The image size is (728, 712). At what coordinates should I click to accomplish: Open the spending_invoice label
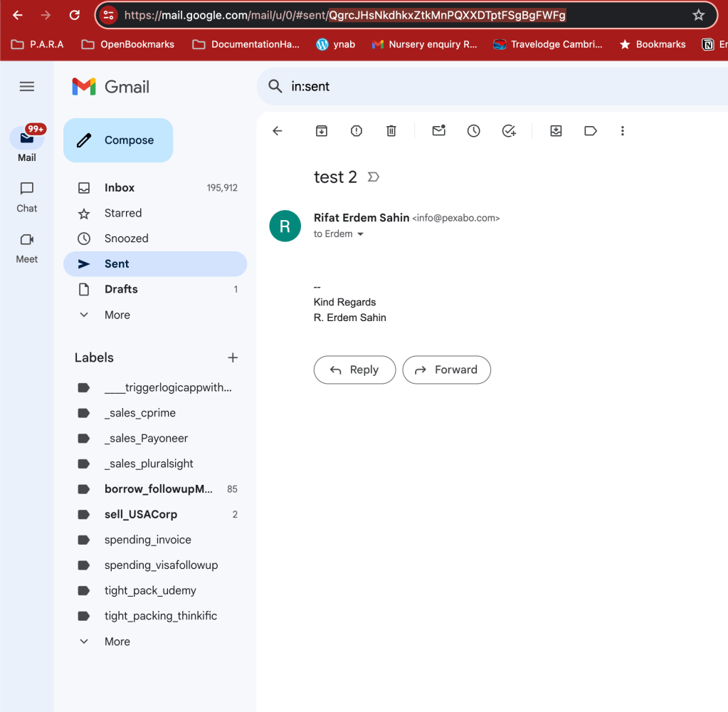click(155, 540)
